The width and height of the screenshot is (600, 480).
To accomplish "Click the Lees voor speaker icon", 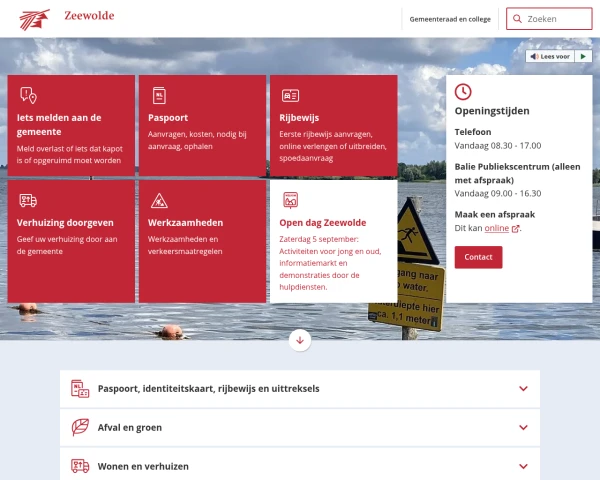I will pos(534,57).
